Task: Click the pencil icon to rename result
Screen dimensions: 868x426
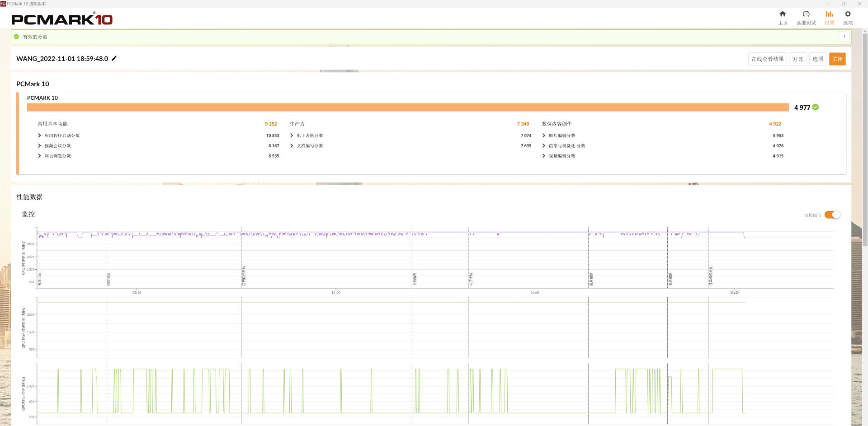Action: tap(114, 59)
